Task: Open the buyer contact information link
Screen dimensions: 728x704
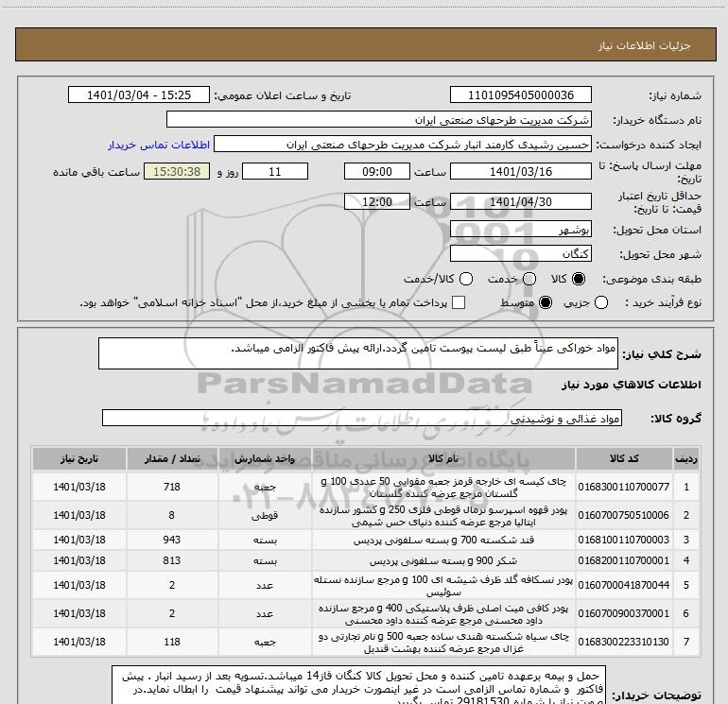Action: (159, 145)
